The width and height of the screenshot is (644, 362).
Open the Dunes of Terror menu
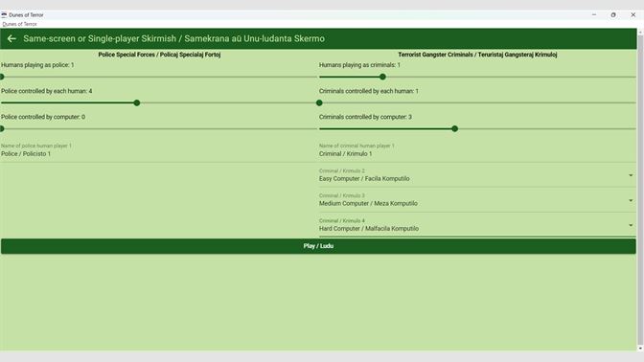[19, 24]
